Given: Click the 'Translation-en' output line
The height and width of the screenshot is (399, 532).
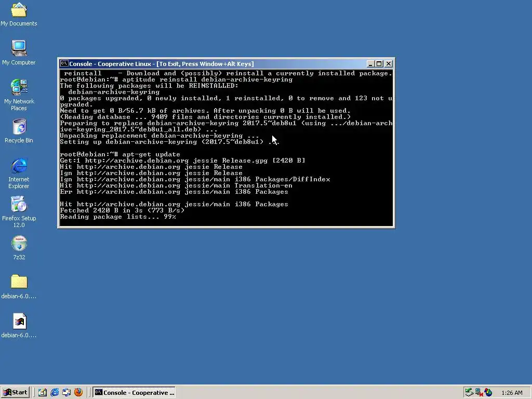Looking at the screenshot, I should 176,185.
